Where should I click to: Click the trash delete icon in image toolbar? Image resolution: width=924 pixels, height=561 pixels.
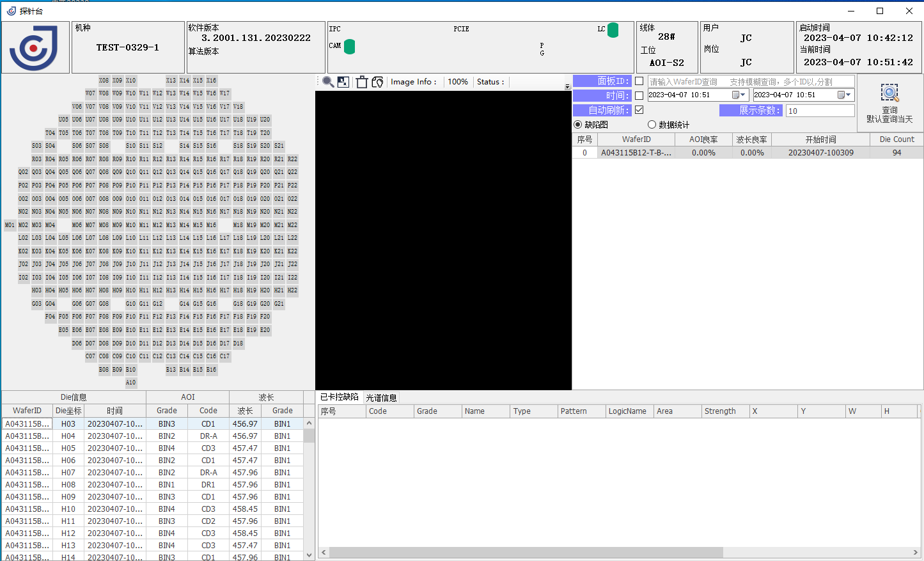[x=361, y=82]
